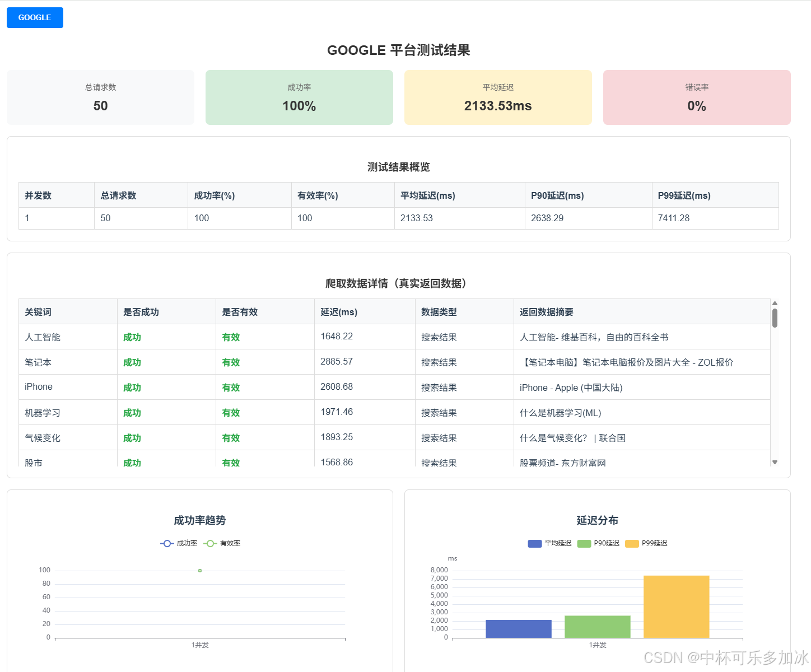The width and height of the screenshot is (811, 672).
Task: Click the 成功率(%) column header
Action: click(x=240, y=195)
